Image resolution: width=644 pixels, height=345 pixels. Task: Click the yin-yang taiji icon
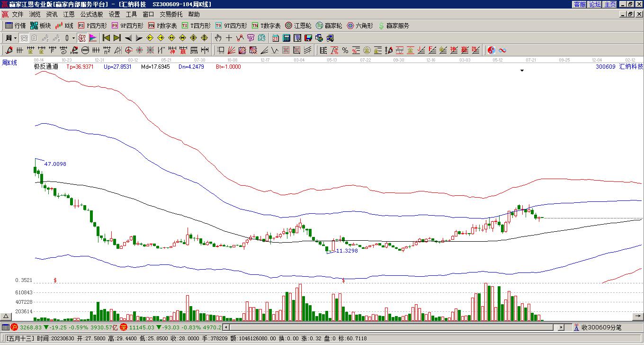pyautogui.click(x=492, y=50)
